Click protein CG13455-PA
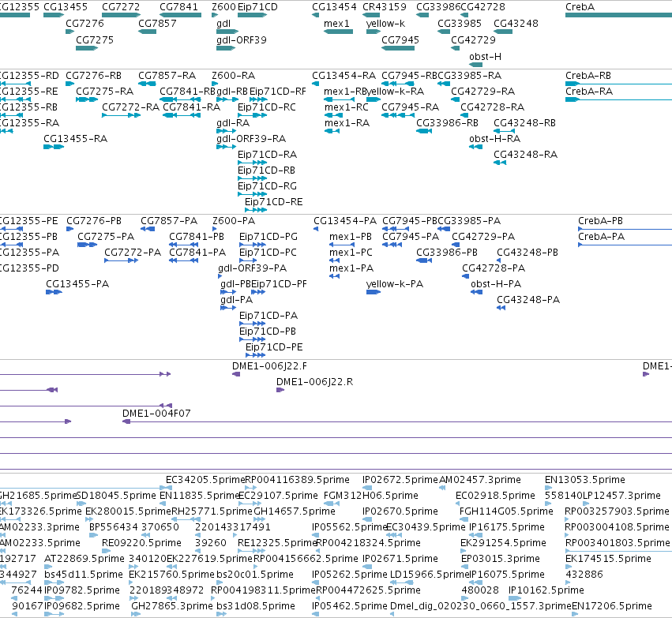 [77, 284]
